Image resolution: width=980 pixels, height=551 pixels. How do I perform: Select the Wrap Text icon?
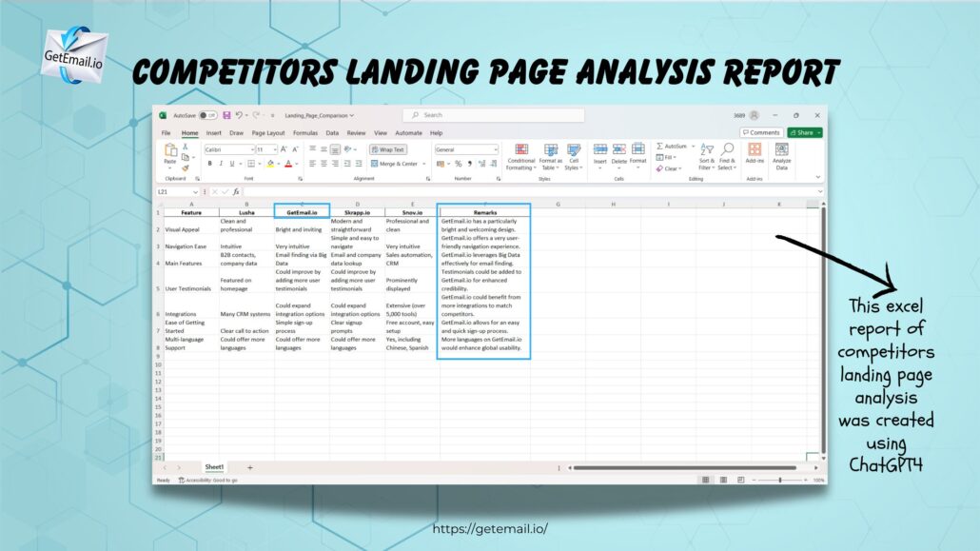(x=388, y=149)
